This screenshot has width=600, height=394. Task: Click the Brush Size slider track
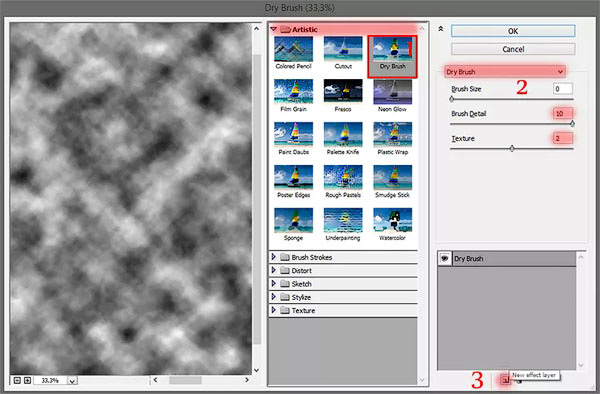coord(512,99)
